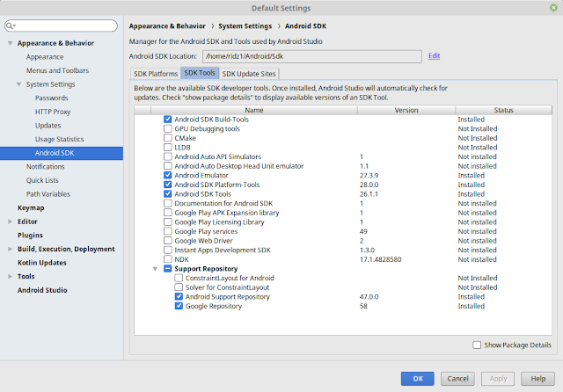This screenshot has width=563, height=392.
Task: Click the Help button
Action: [x=537, y=378]
